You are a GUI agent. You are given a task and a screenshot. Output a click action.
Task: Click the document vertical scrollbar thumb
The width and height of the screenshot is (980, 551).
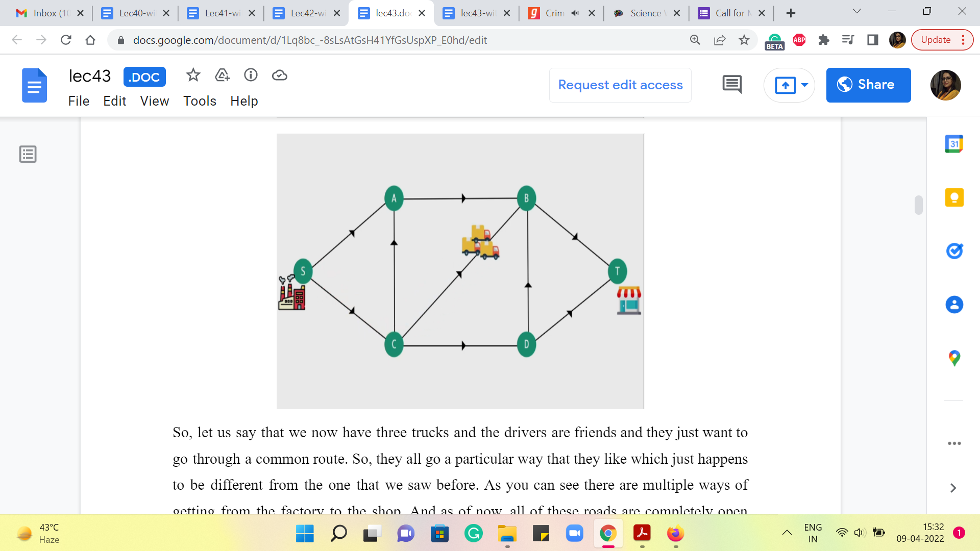(x=918, y=205)
